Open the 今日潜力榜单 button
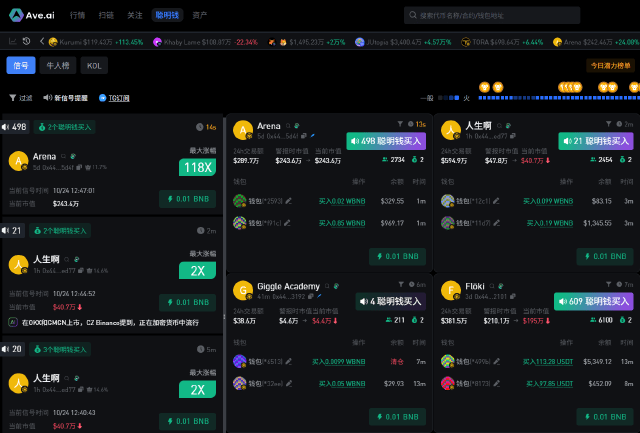Image resolution: width=640 pixels, height=433 pixels. (x=610, y=65)
